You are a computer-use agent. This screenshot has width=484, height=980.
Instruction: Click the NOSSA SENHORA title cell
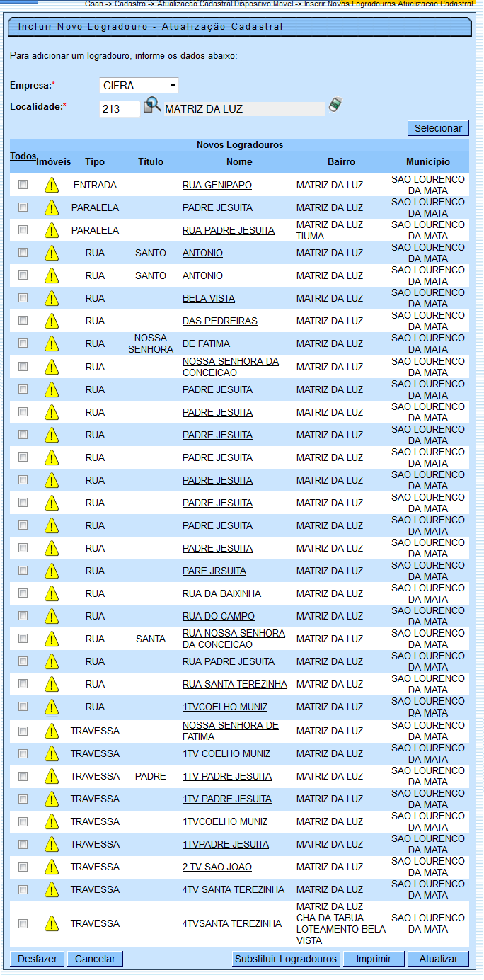point(151,343)
